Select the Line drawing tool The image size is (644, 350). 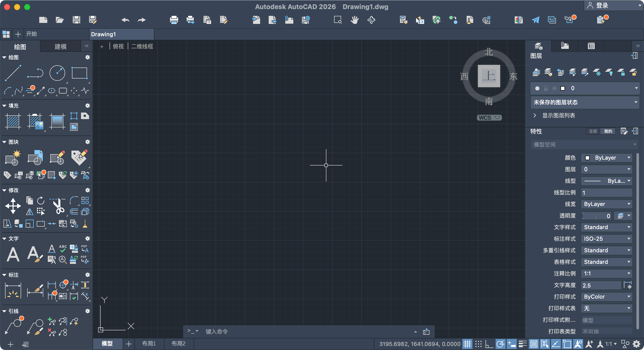click(13, 73)
